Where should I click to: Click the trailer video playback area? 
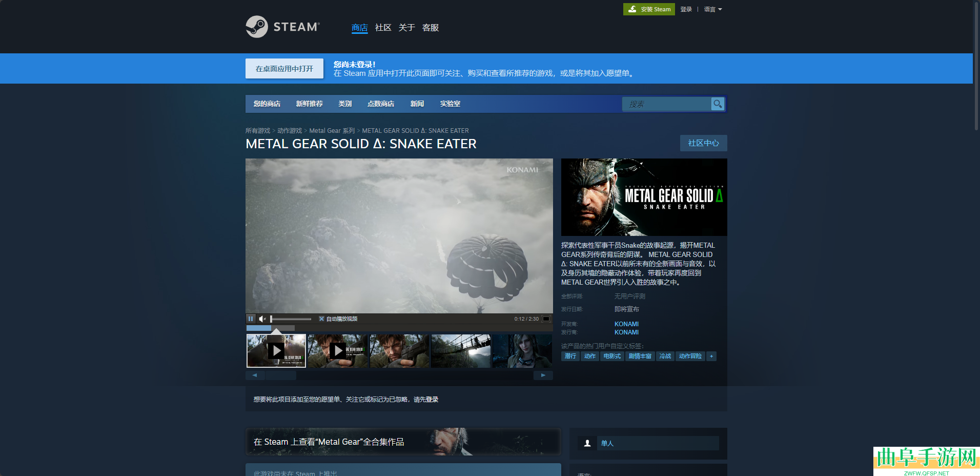[399, 236]
